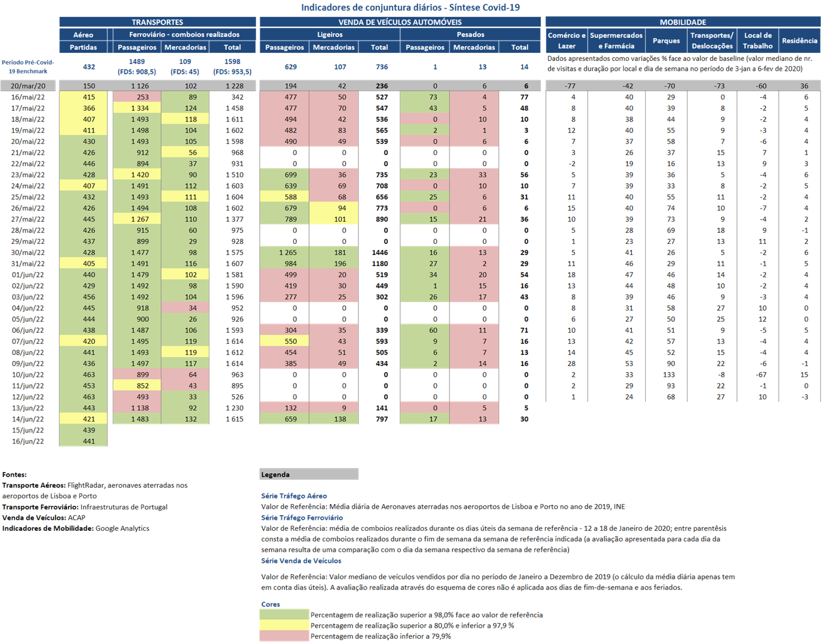Click the 1 265 Ligeiros Passageiros cell
Image resolution: width=823 pixels, height=644 pixels.
[285, 253]
